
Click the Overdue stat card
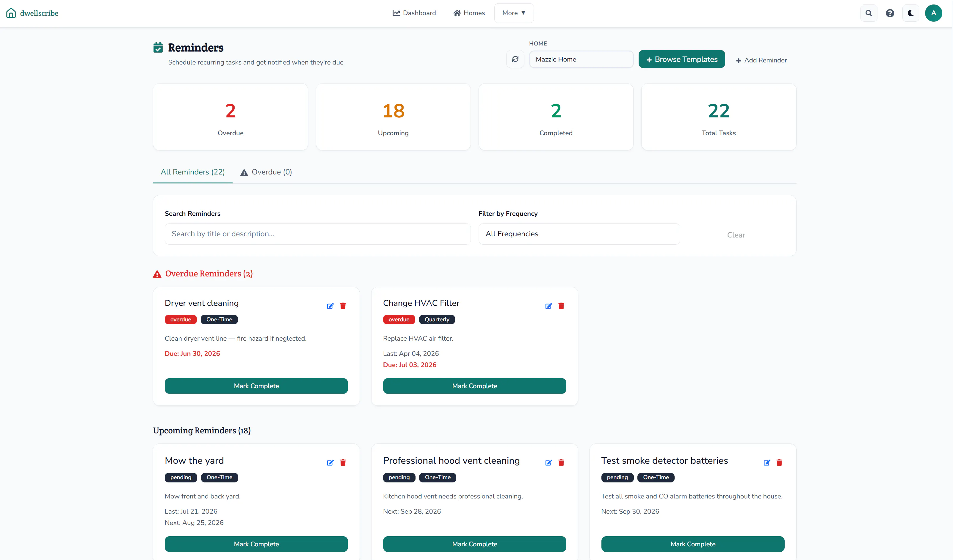(230, 117)
